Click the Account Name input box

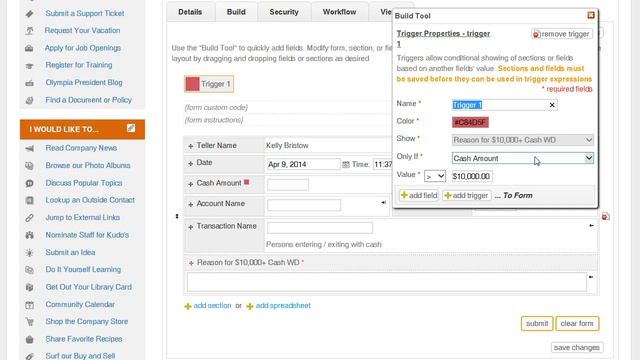tap(304, 205)
